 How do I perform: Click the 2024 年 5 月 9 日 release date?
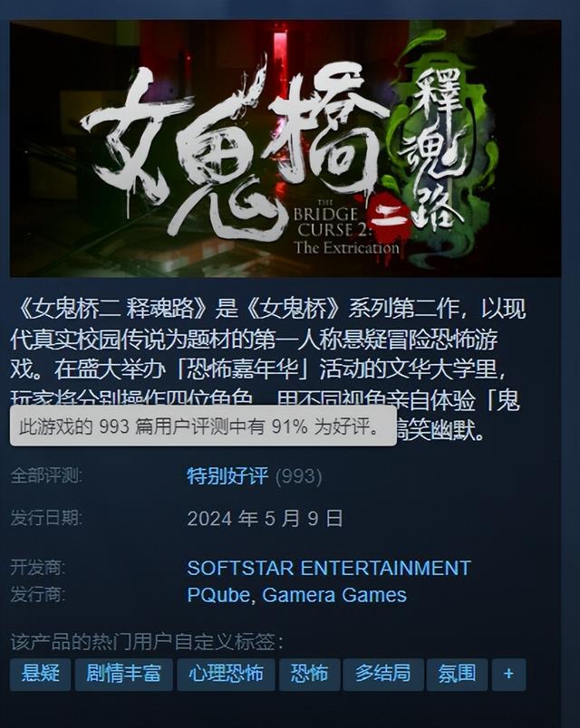tap(265, 519)
